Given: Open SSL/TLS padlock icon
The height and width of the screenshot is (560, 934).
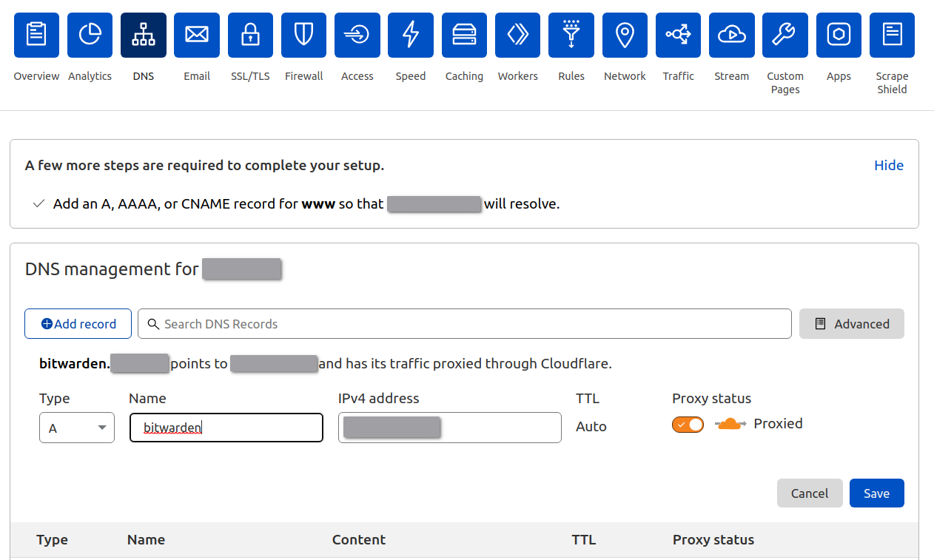Looking at the screenshot, I should [x=250, y=35].
